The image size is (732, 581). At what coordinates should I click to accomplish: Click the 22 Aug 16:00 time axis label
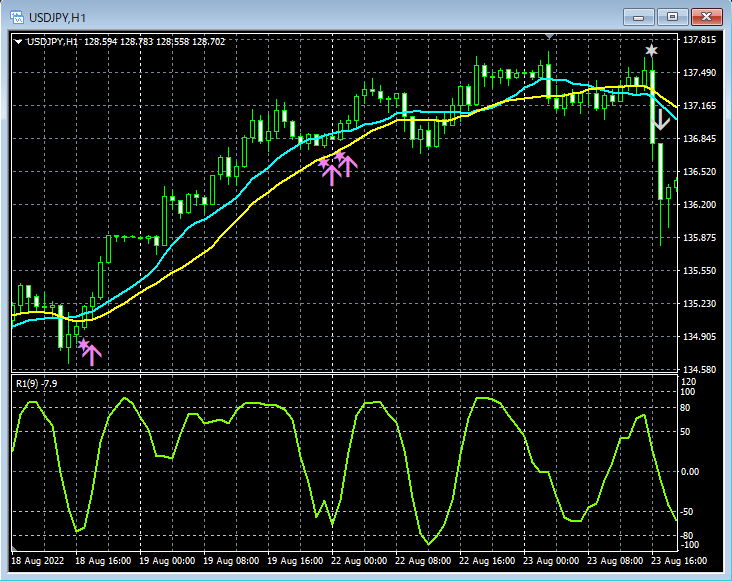[487, 560]
